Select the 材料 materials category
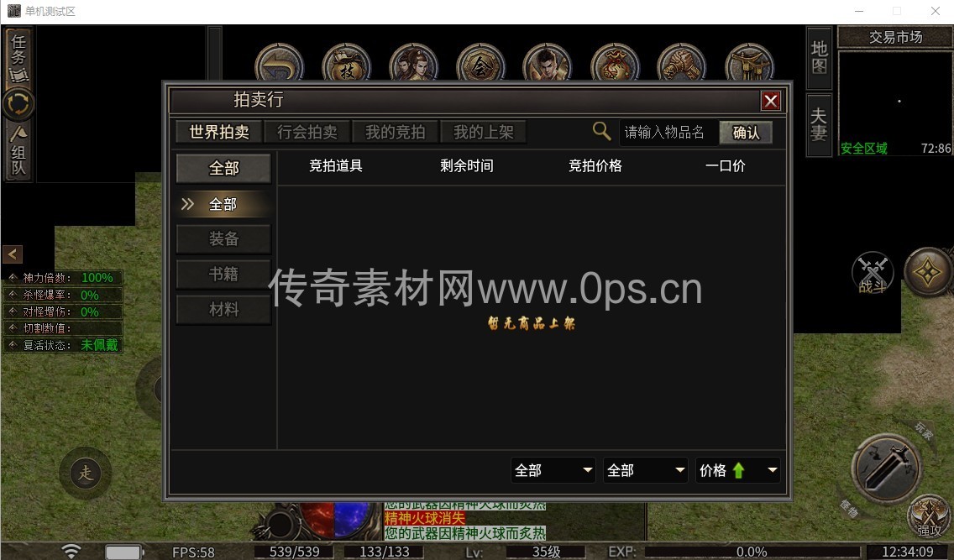This screenshot has height=560, width=954. pos(224,310)
